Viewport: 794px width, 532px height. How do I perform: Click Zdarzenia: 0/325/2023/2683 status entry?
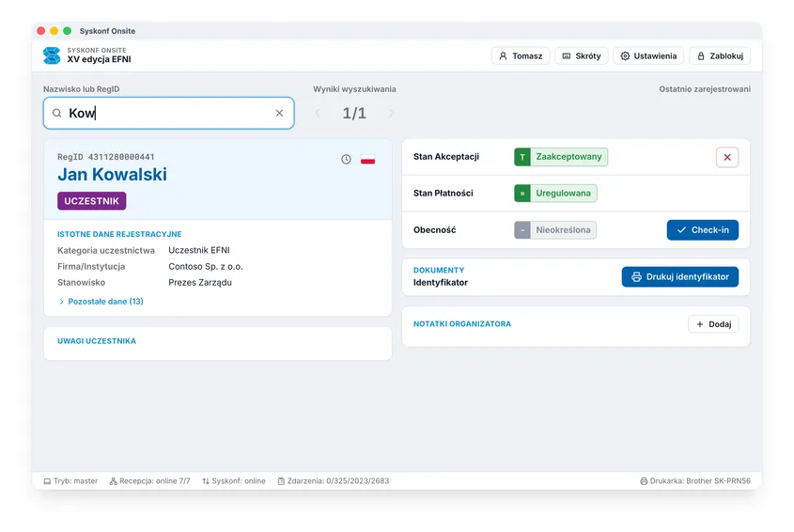334,481
